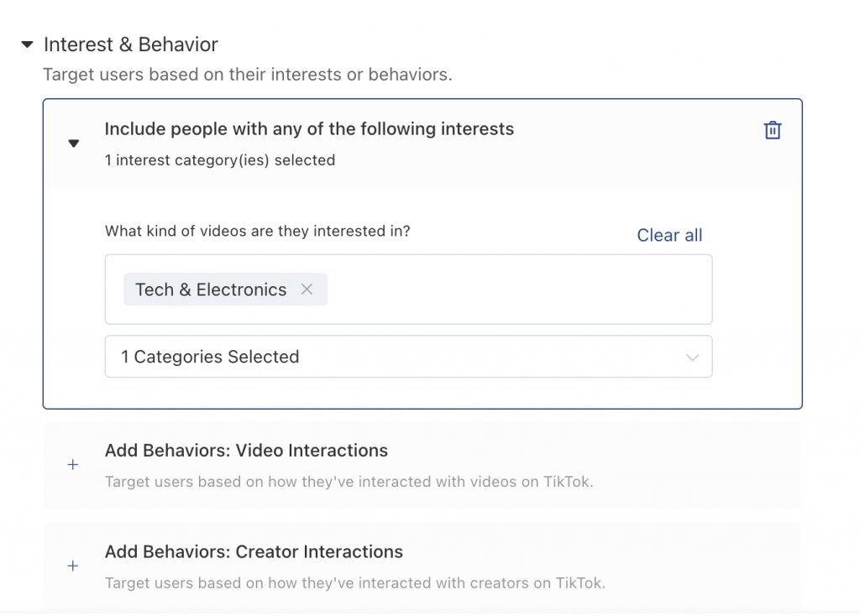Select the Tech & Electronics chip
The width and height of the screenshot is (860, 616).
(211, 290)
